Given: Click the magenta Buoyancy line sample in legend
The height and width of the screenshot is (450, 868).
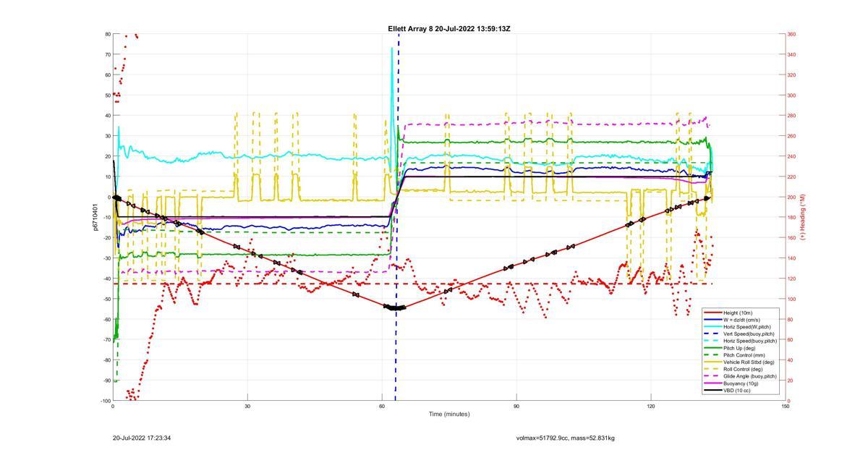Looking at the screenshot, I should [713, 383].
